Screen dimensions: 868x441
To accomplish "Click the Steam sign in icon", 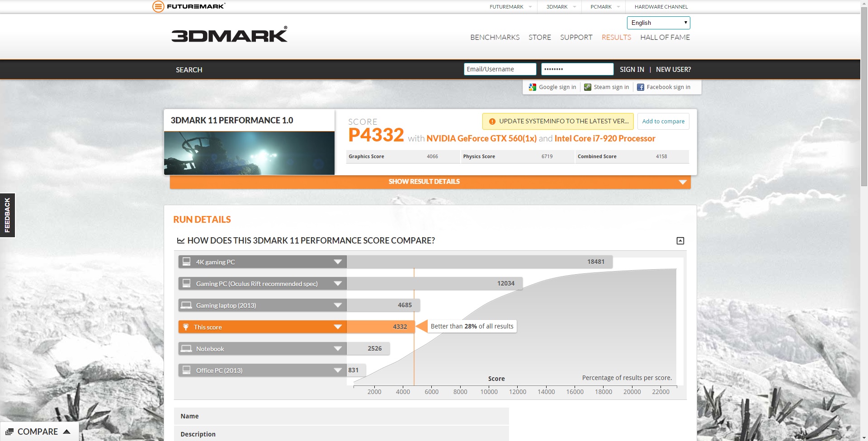I will click(588, 87).
